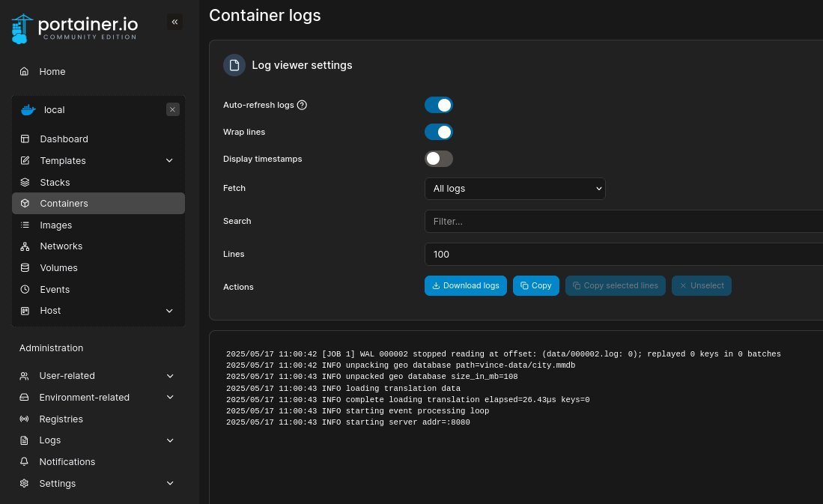Click the Volumes database icon
This screenshot has width=823, height=504.
25,268
